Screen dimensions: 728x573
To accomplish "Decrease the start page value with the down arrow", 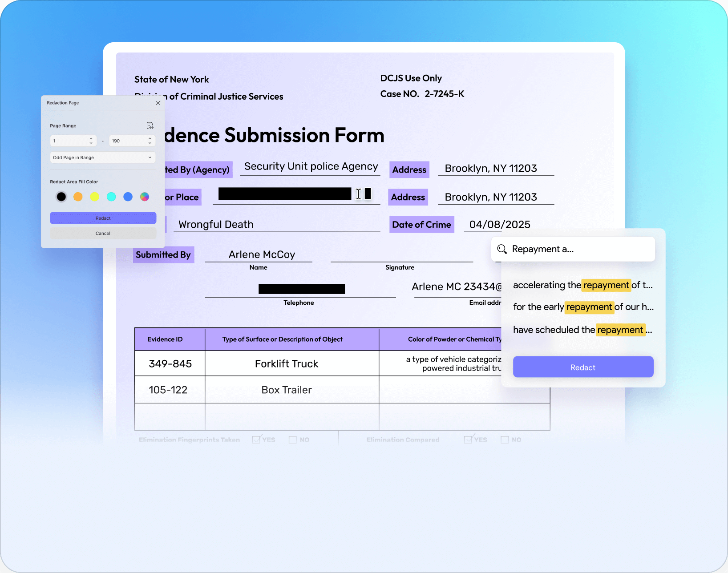I will [x=91, y=143].
